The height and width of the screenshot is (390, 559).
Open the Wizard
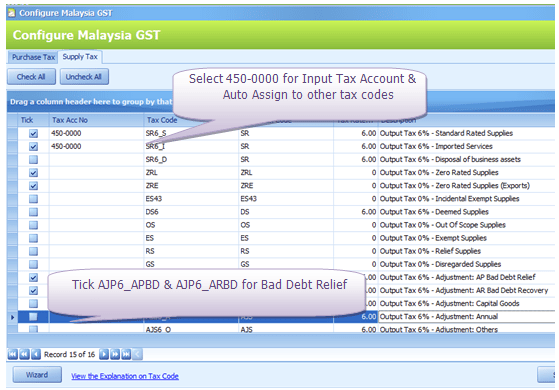click(x=37, y=375)
